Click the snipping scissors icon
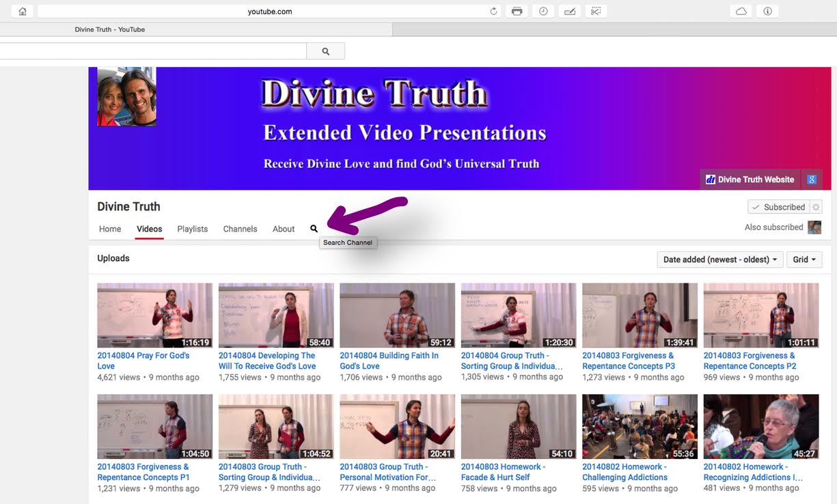This screenshot has width=837, height=504. coord(595,11)
